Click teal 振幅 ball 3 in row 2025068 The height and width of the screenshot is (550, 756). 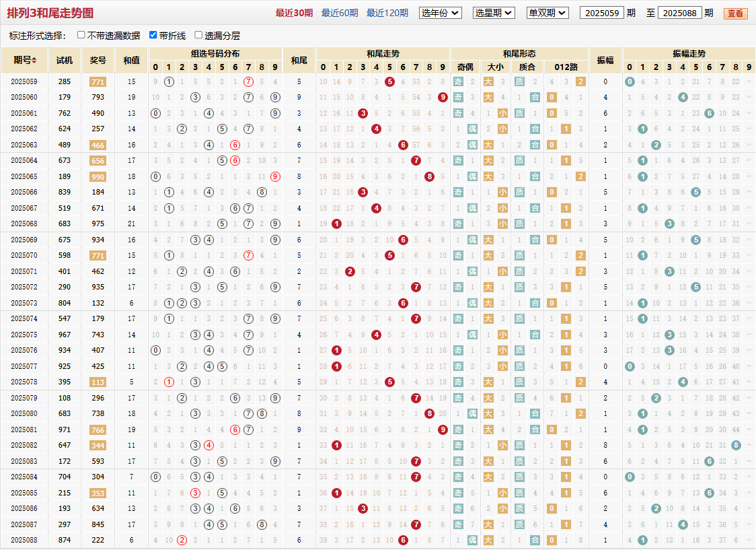point(669,224)
